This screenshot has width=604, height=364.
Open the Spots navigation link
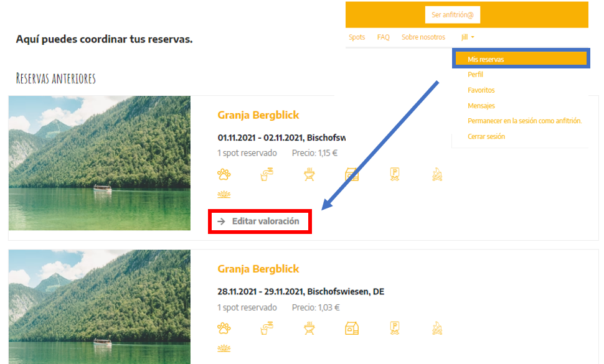click(x=357, y=37)
